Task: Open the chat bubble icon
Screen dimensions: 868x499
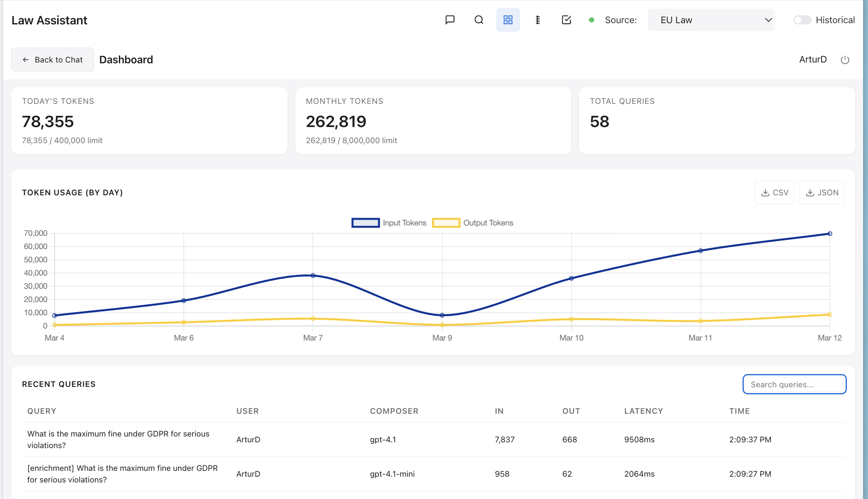Action: [x=450, y=19]
